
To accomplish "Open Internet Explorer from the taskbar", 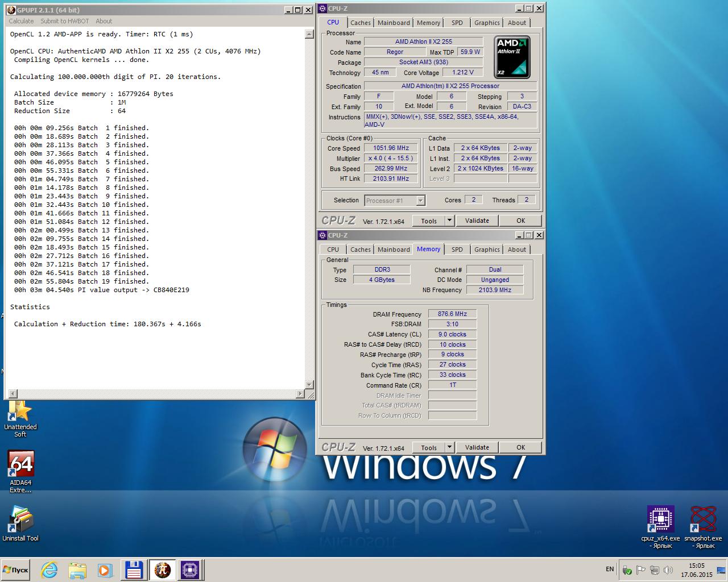I will click(49, 569).
